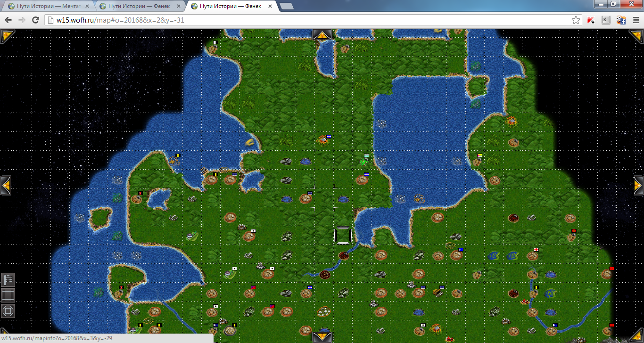Toggle the flags display button on the map

tap(8, 280)
